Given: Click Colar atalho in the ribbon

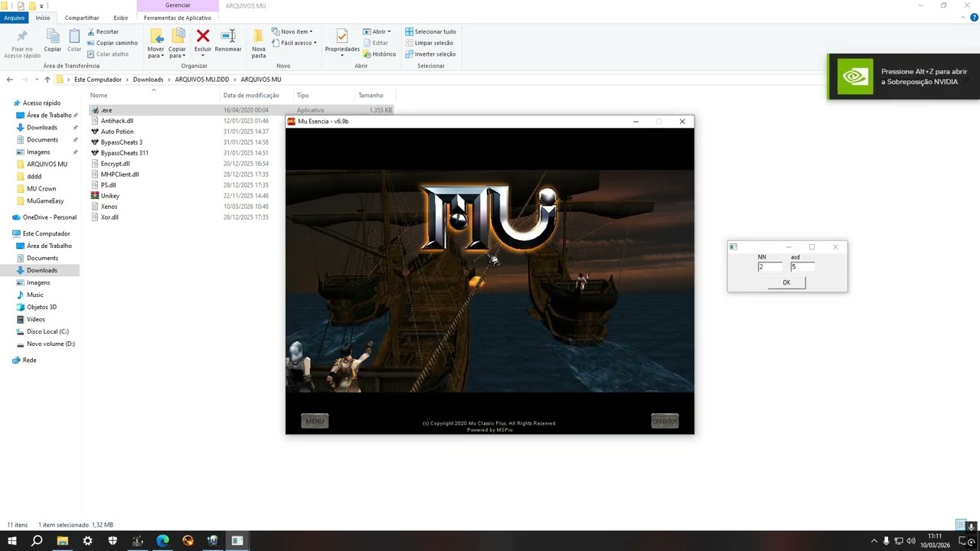Looking at the screenshot, I should (x=107, y=54).
